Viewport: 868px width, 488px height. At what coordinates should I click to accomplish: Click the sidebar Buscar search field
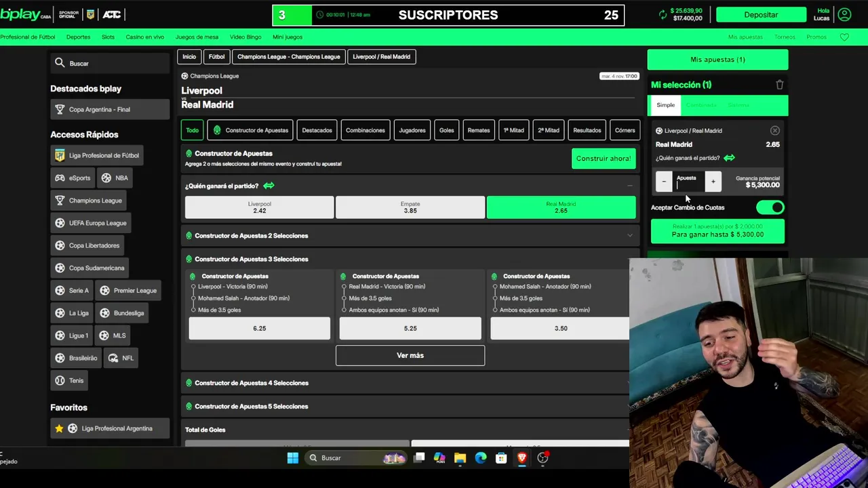point(110,63)
